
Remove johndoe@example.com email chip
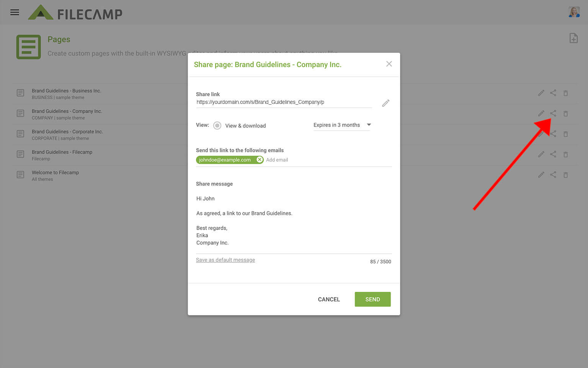(260, 160)
